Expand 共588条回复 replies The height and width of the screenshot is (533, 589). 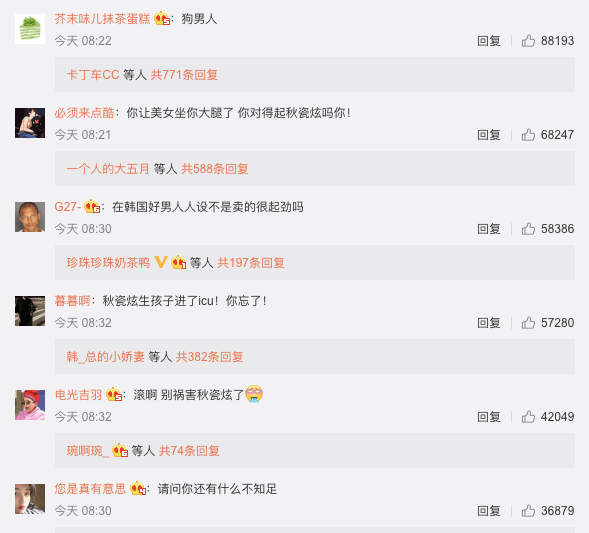coord(215,169)
